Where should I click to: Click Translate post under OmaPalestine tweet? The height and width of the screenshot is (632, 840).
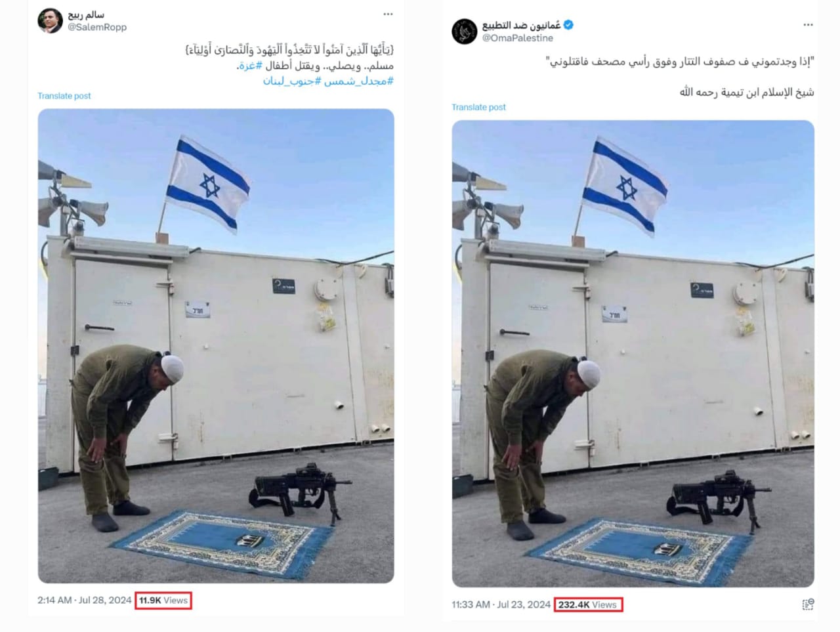478,107
